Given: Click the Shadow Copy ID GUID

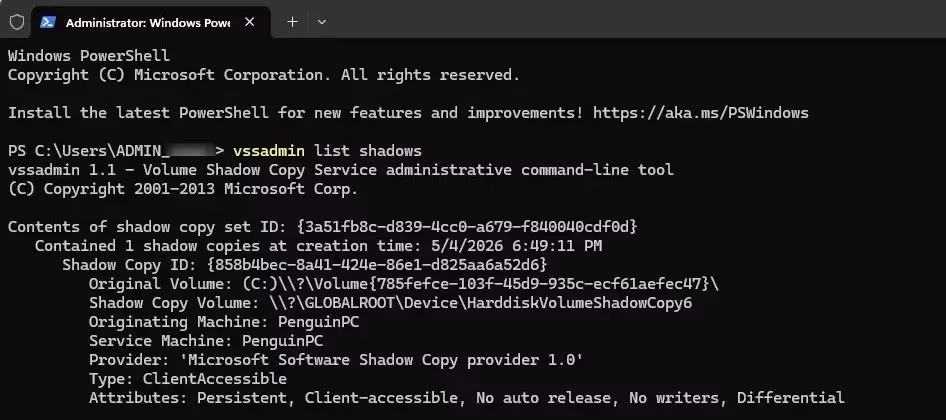Looking at the screenshot, I should [x=377, y=265].
